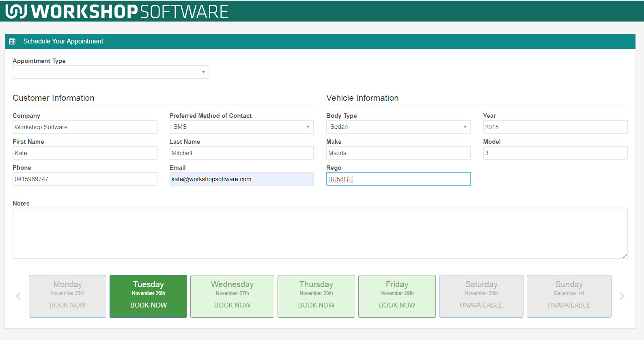Click the Phone number field
644x340 pixels.
point(85,179)
